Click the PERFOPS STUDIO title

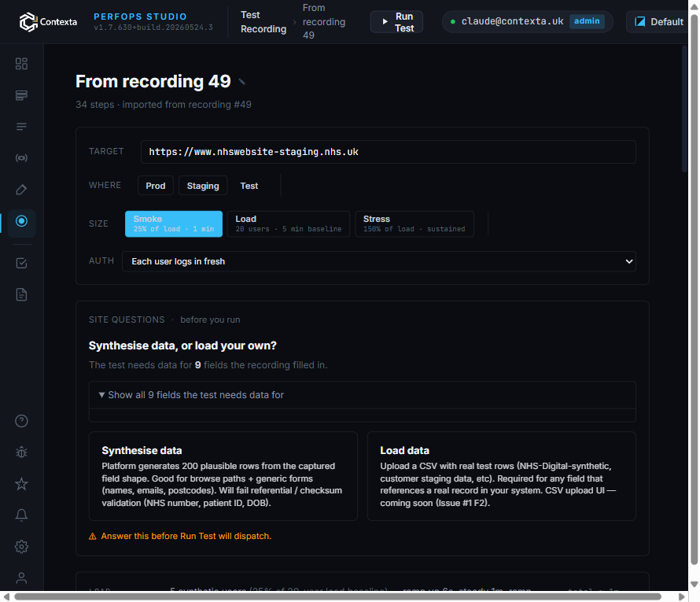(140, 17)
